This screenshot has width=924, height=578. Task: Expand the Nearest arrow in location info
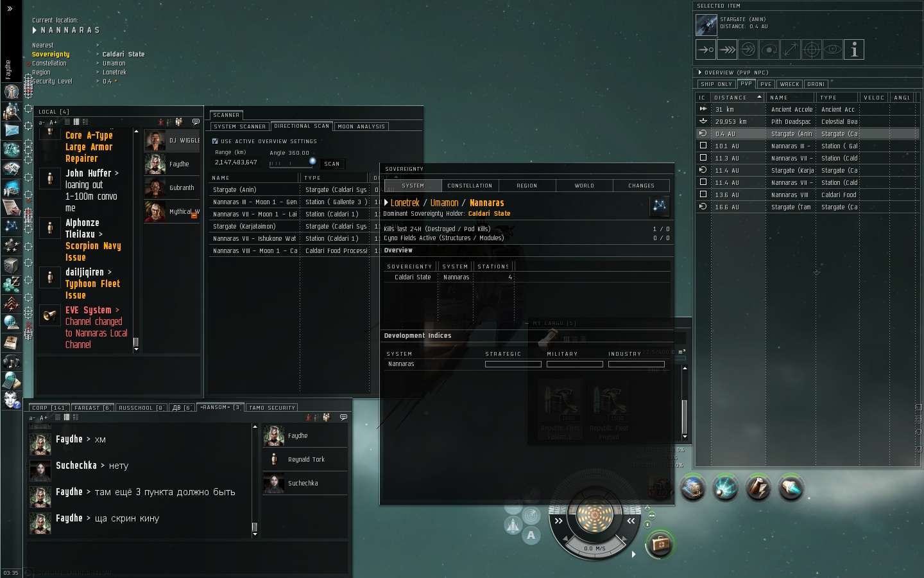[x=98, y=45]
